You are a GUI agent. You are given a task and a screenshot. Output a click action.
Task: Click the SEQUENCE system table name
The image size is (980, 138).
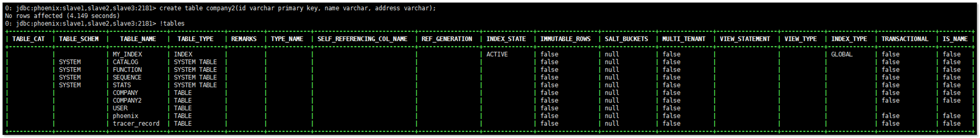pos(127,77)
